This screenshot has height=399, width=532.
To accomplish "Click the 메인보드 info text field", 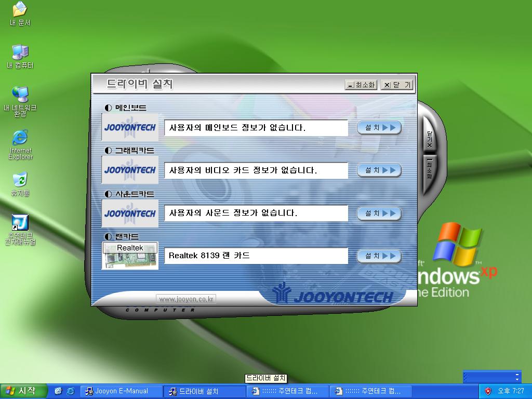I will 256,128.
